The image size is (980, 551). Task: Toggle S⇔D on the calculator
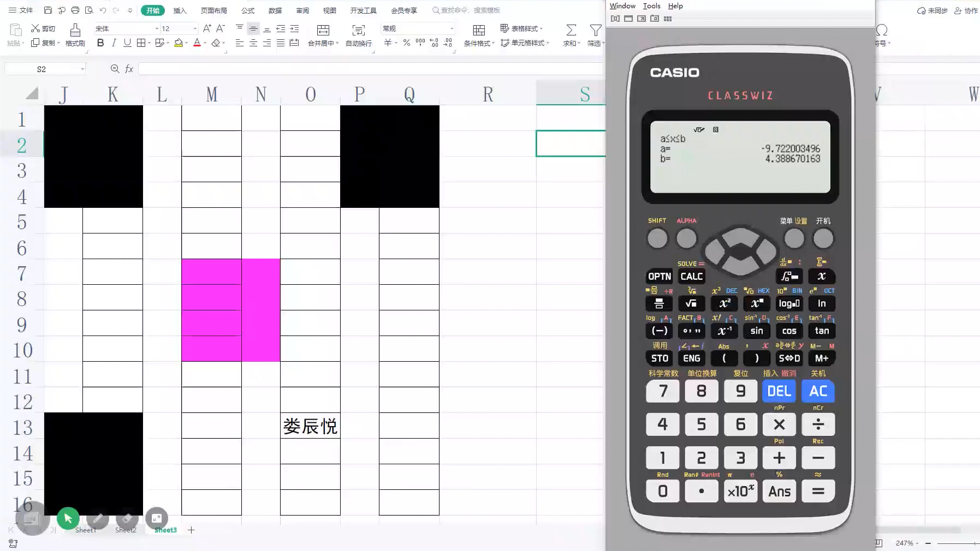coord(789,358)
